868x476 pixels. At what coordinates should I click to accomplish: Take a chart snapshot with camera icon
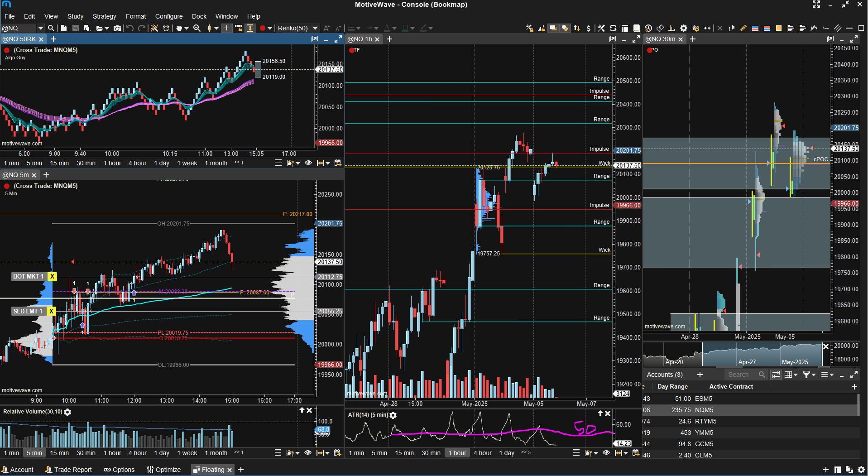click(117, 28)
